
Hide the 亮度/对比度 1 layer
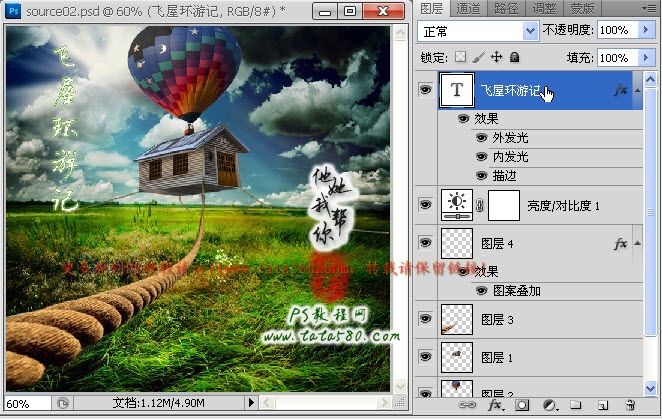pos(426,205)
